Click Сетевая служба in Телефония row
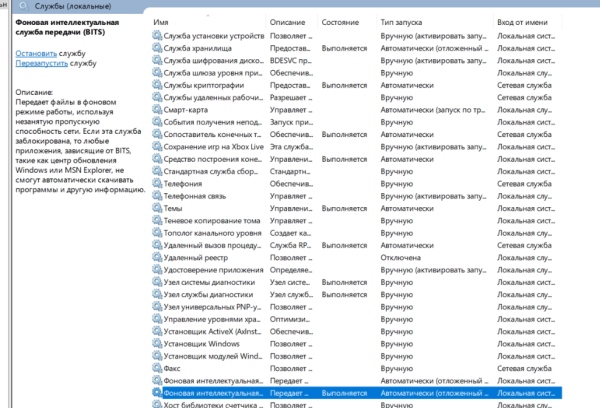 coord(524,184)
